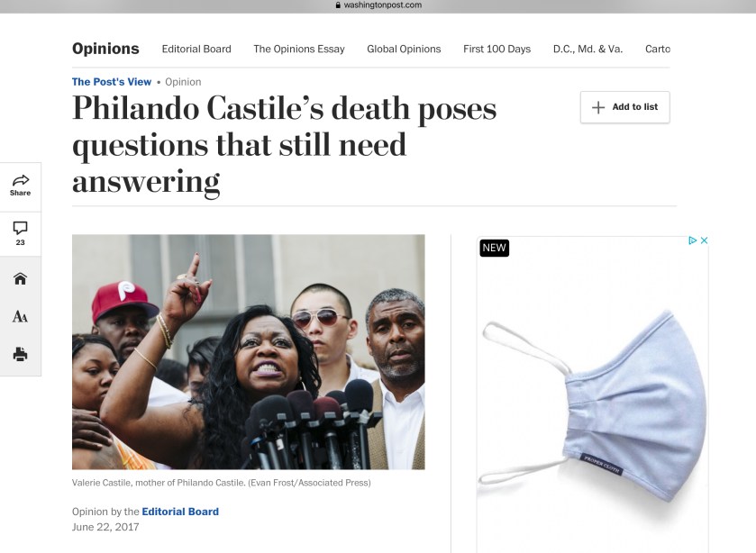Open the Editorial Board author link
The height and width of the screenshot is (553, 756).
(180, 512)
